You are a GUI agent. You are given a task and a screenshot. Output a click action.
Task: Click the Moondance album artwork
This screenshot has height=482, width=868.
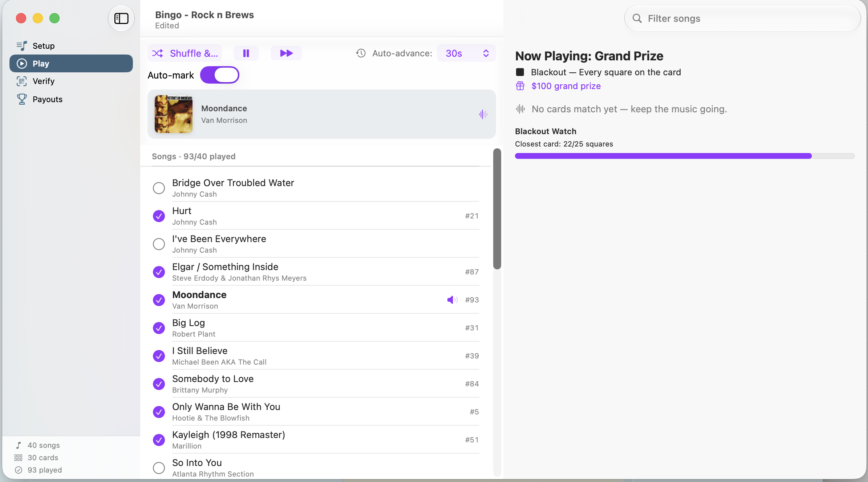click(x=174, y=114)
